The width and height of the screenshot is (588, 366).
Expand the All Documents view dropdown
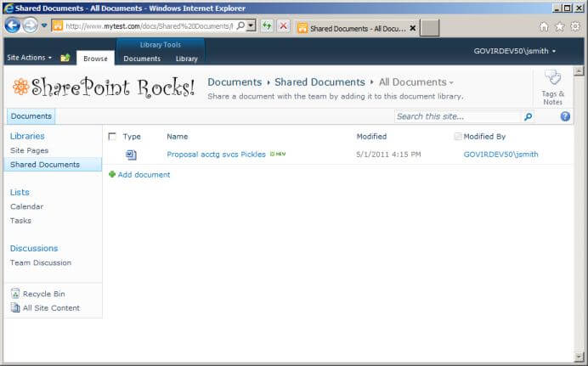click(451, 82)
